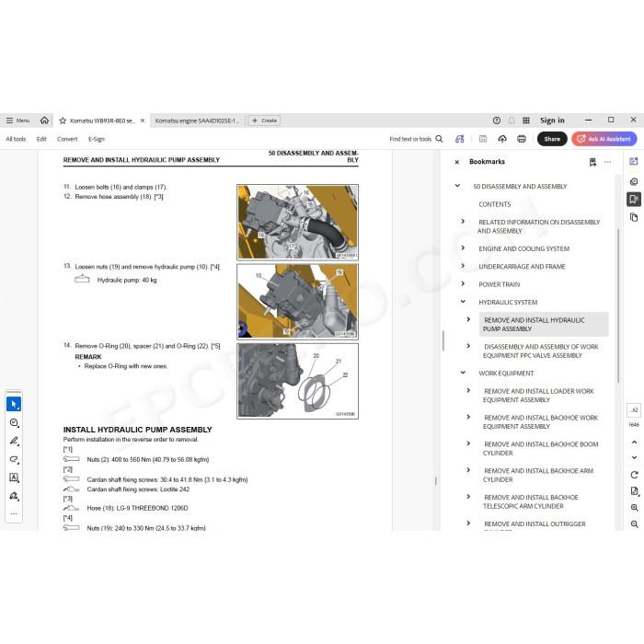
Task: Open more quick tools ellipsis
Action: pos(14,513)
